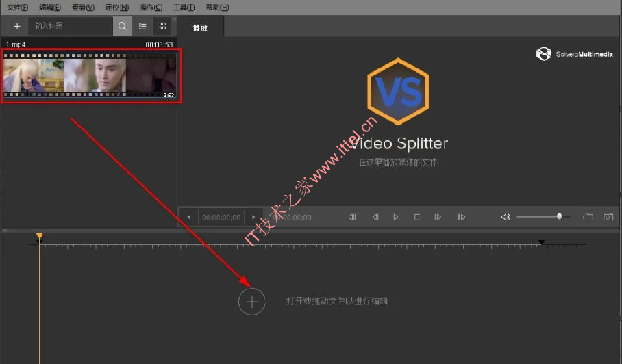
Task: Open the 操作(C) menu
Action: tap(151, 7)
